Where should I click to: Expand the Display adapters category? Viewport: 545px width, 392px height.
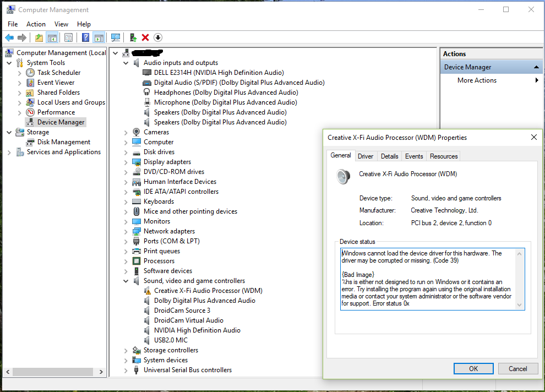point(126,162)
